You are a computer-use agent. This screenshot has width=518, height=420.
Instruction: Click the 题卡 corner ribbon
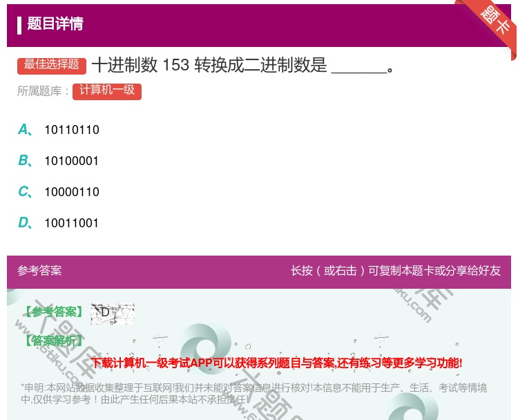pos(495,21)
